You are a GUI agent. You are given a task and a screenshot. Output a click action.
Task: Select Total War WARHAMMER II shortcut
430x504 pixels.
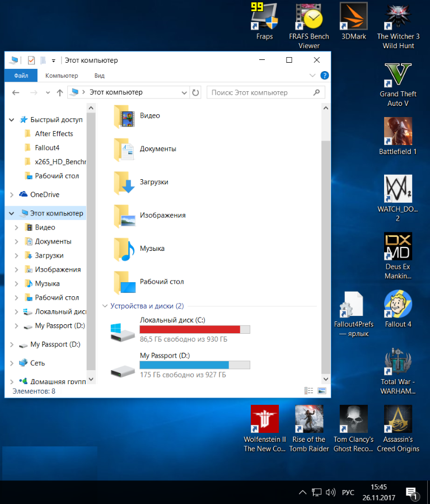pyautogui.click(x=398, y=371)
